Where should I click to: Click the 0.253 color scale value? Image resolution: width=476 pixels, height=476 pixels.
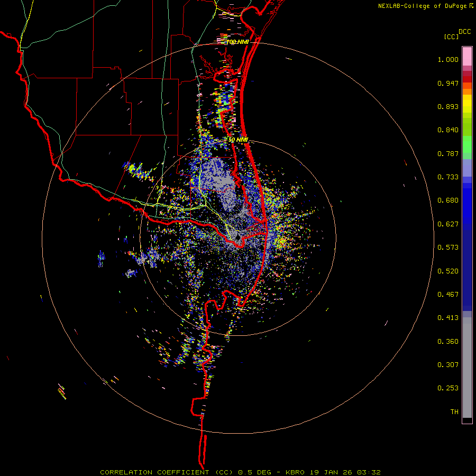tap(448, 388)
